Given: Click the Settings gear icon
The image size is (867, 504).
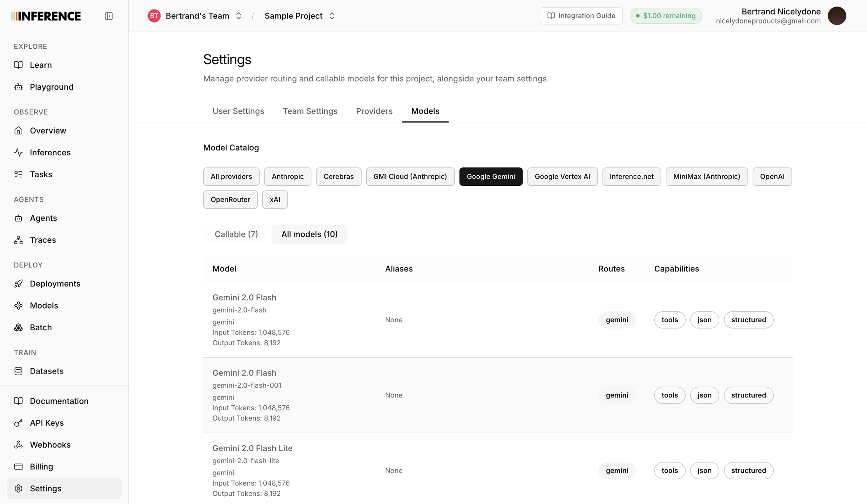Looking at the screenshot, I should pos(18,488).
